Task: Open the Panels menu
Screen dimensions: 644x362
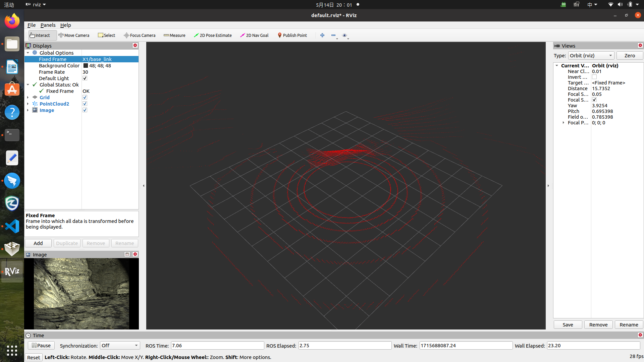Action: [x=48, y=25]
